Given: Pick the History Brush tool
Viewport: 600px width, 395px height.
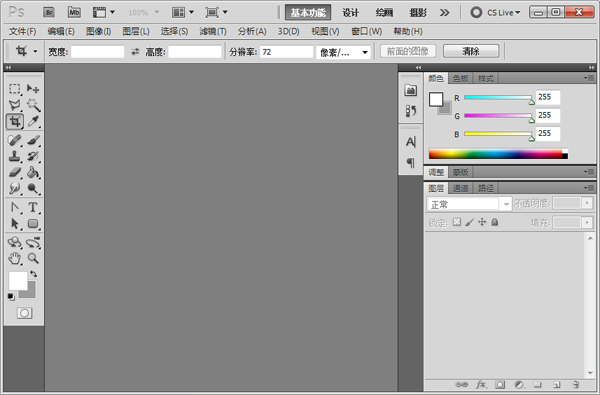Looking at the screenshot, I should click(33, 156).
